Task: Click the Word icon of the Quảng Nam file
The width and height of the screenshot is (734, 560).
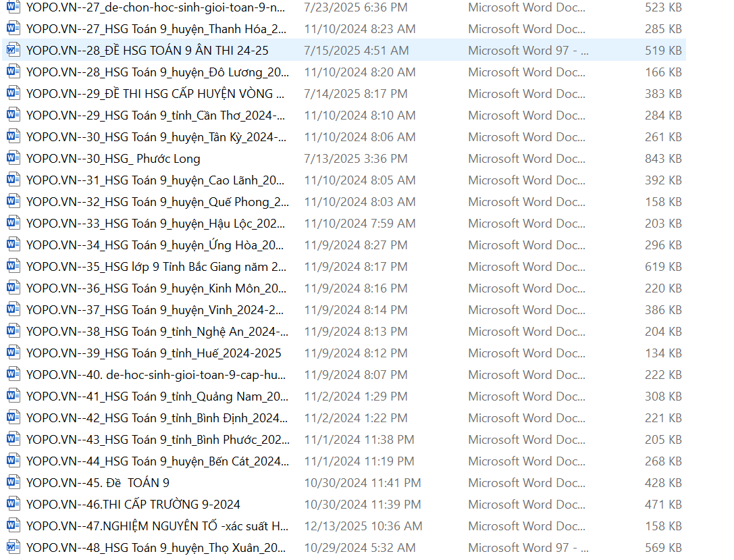Action: point(13,396)
